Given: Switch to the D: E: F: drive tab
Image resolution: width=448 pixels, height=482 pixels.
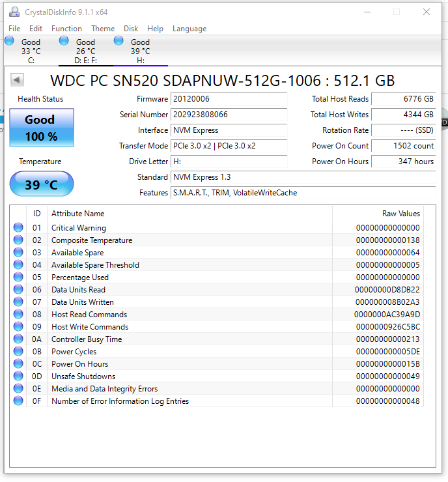Looking at the screenshot, I should click(86, 50).
